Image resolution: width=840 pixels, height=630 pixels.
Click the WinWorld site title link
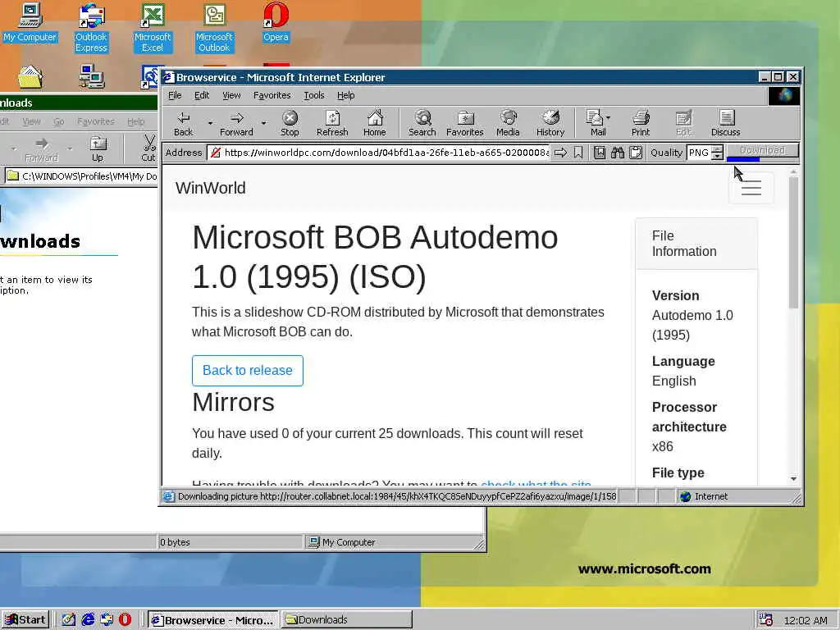click(x=211, y=188)
